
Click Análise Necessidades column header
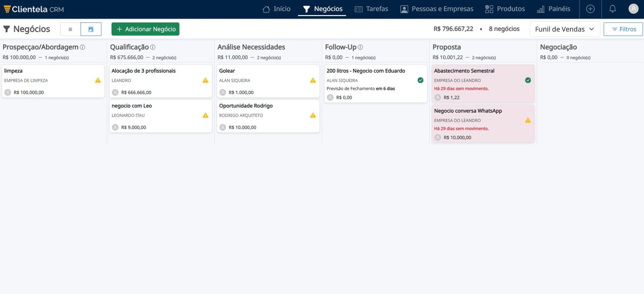pyautogui.click(x=251, y=47)
